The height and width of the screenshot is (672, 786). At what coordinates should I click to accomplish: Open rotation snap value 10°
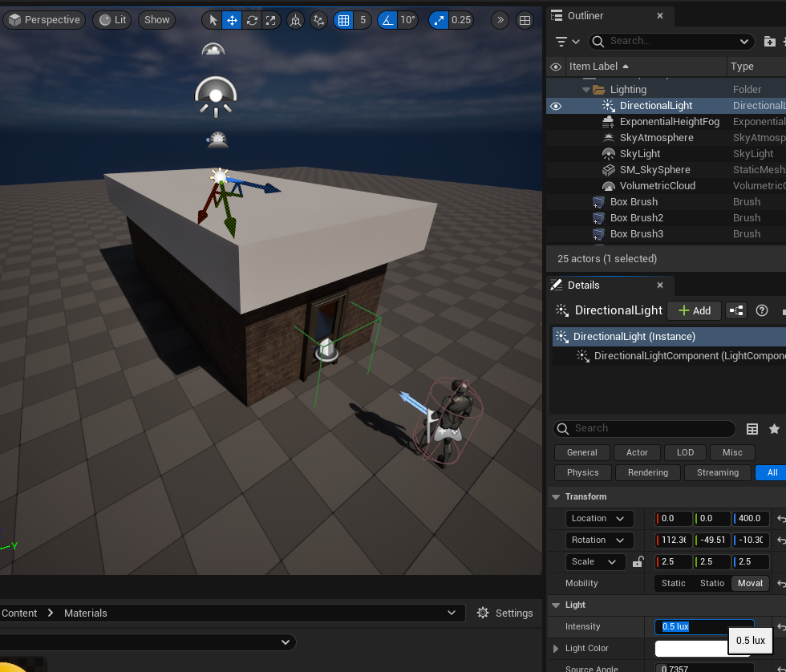click(x=407, y=20)
